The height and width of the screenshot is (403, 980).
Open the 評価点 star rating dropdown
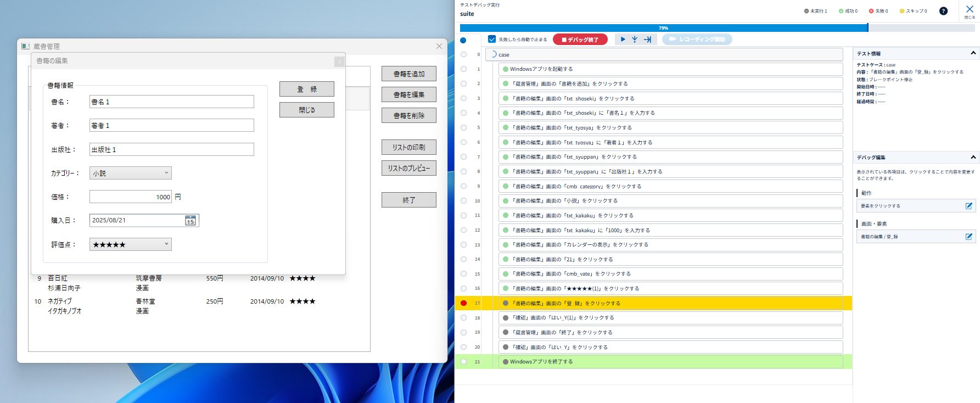(x=130, y=244)
